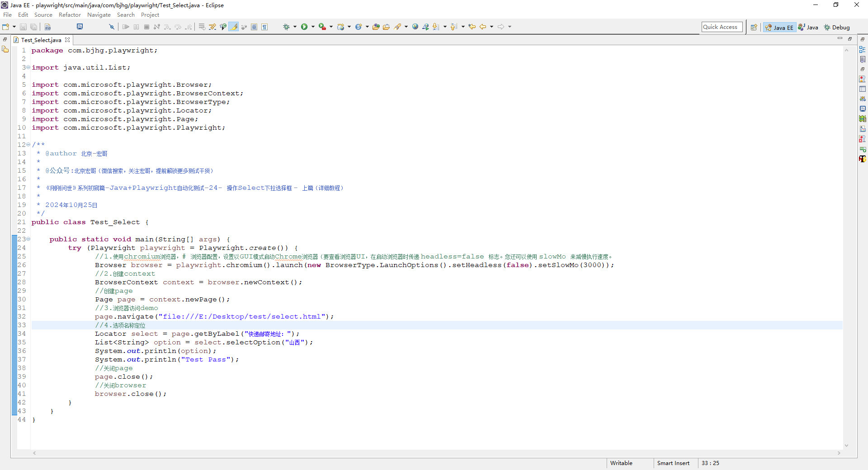Click the Open Web Browser globe icon
This screenshot has height=470, width=868.
click(415, 27)
